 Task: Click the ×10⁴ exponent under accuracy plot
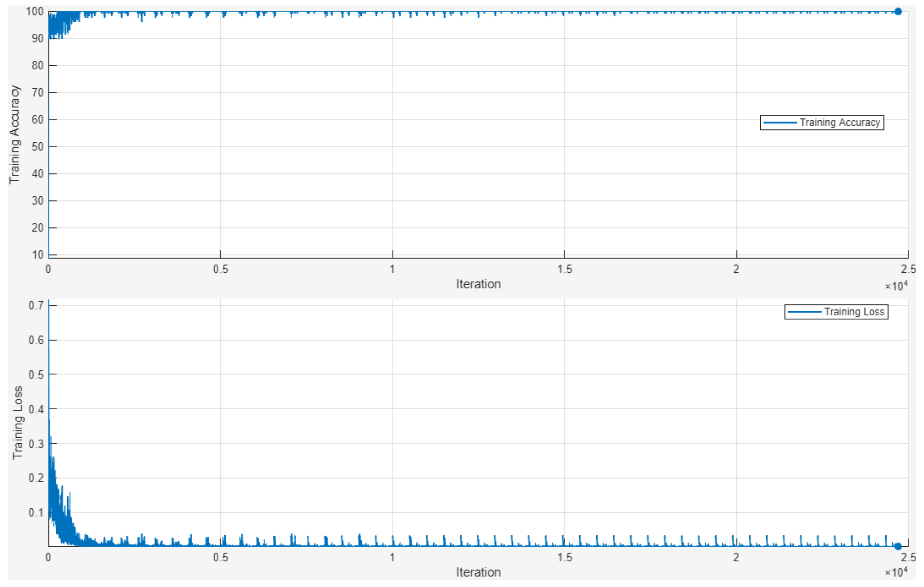pyautogui.click(x=896, y=286)
